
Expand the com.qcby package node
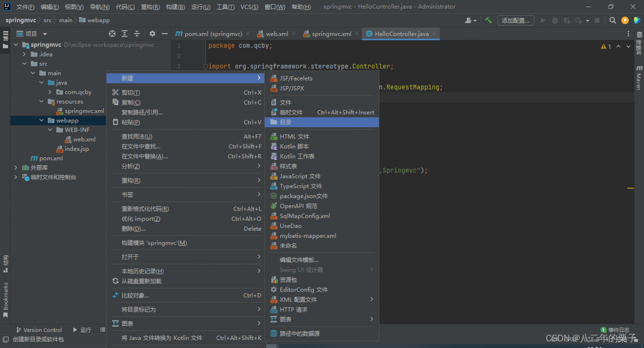tap(50, 92)
